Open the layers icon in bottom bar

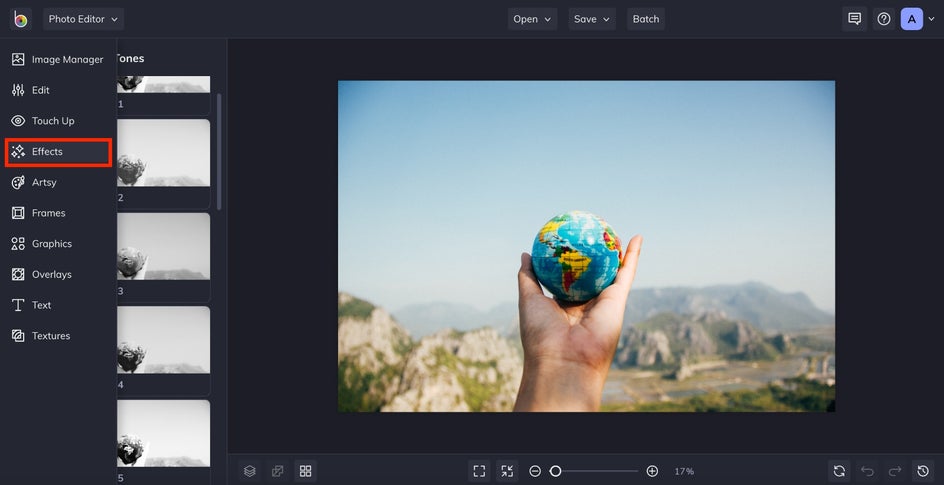coord(250,471)
